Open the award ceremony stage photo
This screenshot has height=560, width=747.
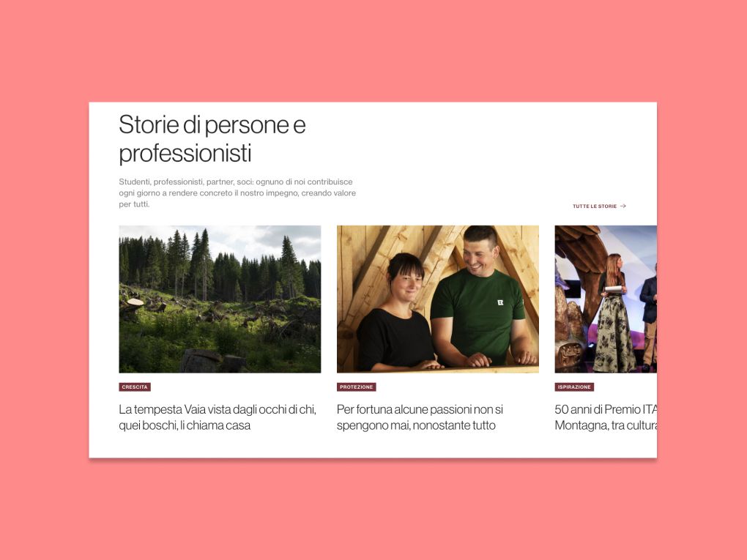(606, 299)
